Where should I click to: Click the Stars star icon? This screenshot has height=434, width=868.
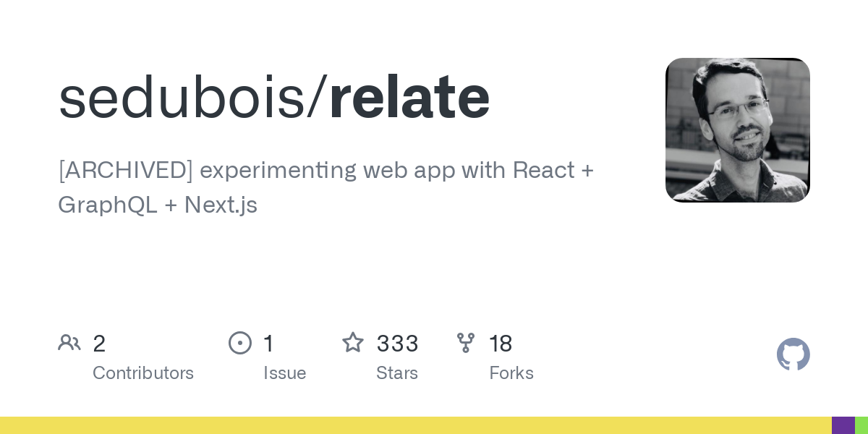click(353, 343)
